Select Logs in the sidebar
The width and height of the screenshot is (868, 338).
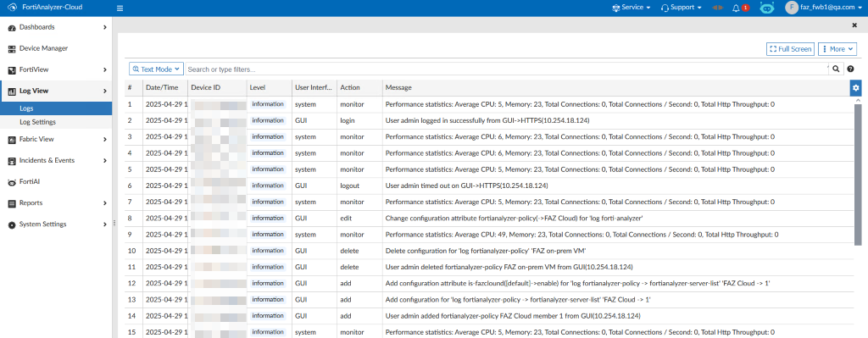click(x=56, y=109)
